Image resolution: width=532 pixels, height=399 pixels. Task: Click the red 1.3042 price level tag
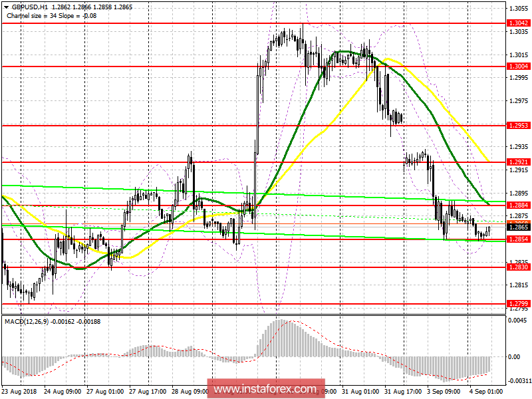tap(519, 23)
